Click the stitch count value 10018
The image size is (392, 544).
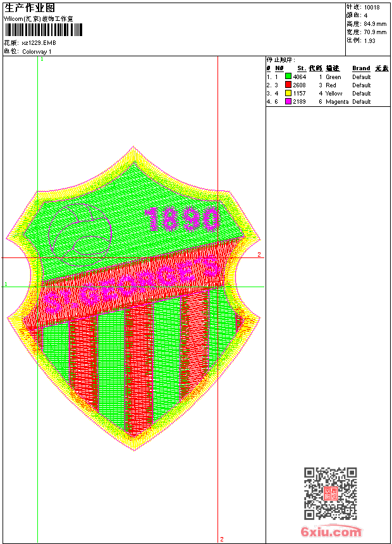[x=372, y=8]
